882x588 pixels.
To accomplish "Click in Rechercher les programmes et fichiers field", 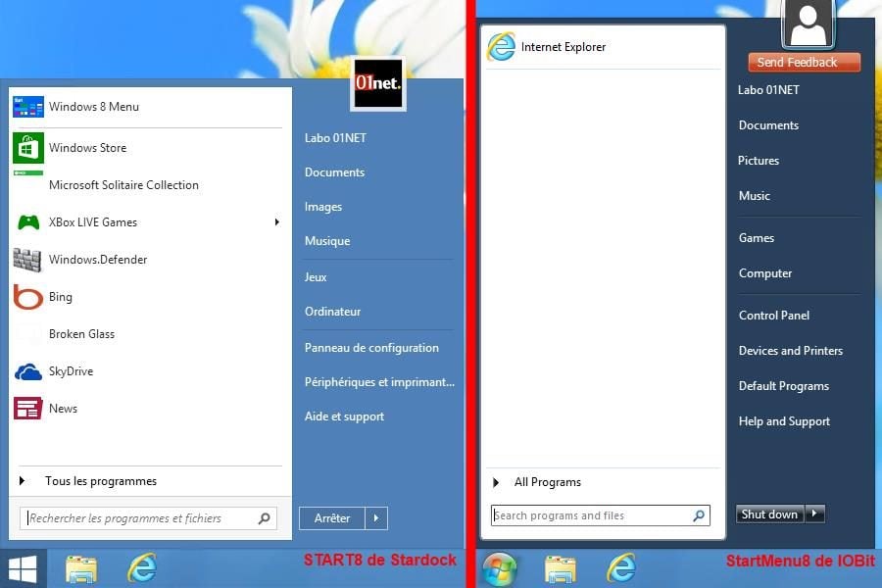I will [149, 518].
